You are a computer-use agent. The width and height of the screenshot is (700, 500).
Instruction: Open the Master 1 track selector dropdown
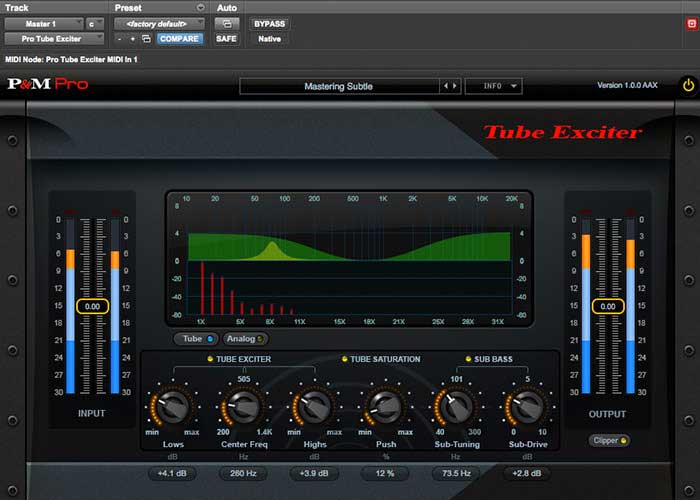[44, 24]
